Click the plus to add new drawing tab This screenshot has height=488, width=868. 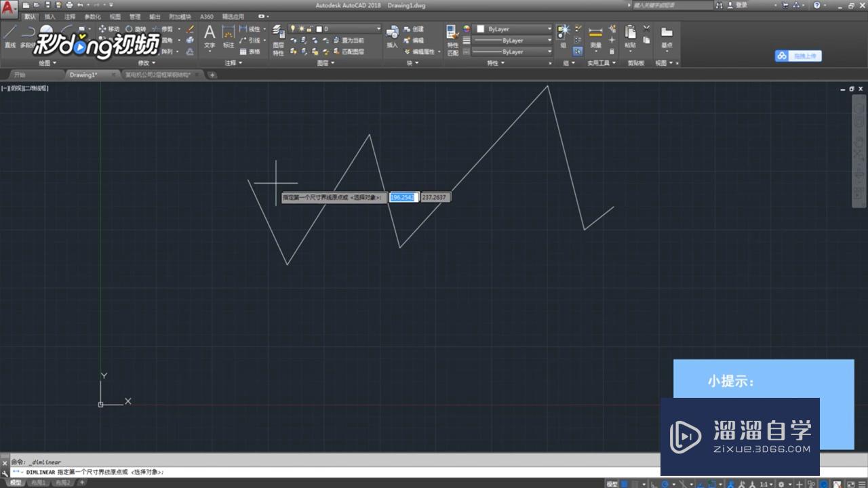(x=212, y=75)
